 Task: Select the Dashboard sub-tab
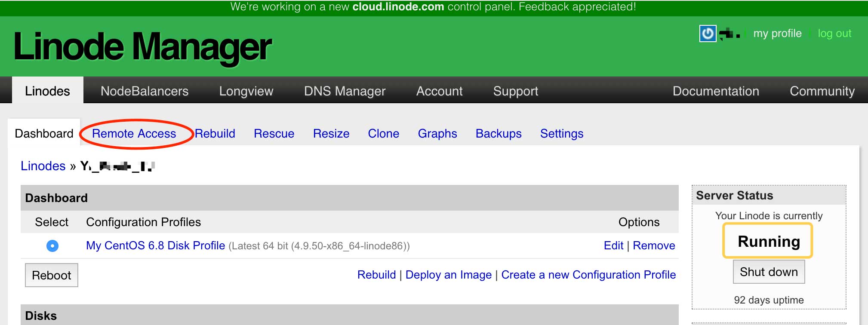coord(44,134)
